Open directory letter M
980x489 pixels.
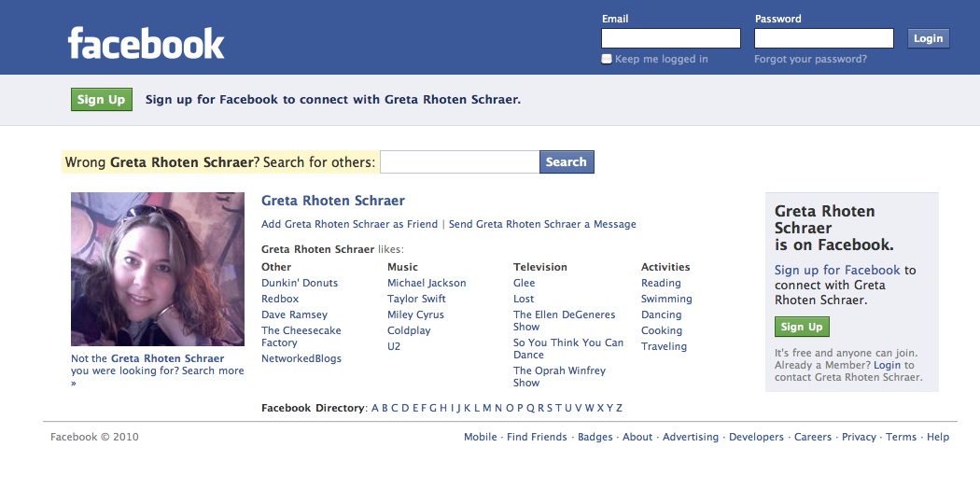pos(487,408)
